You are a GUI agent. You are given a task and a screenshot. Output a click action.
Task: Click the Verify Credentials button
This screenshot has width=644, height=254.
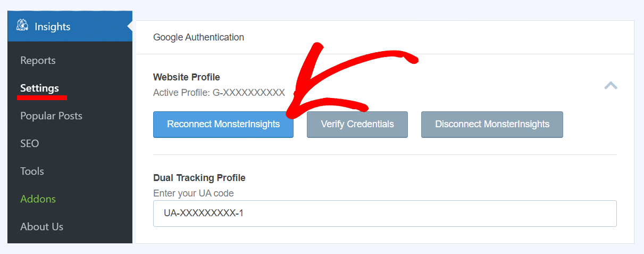(357, 125)
